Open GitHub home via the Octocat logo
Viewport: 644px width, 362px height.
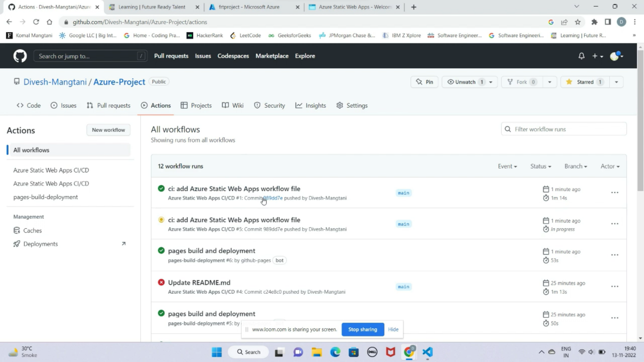click(20, 56)
